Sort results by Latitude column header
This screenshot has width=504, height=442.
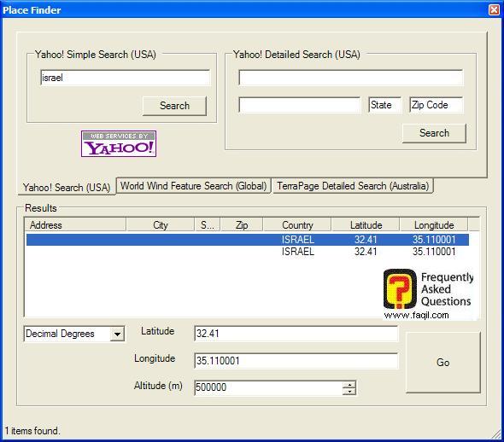click(x=366, y=224)
